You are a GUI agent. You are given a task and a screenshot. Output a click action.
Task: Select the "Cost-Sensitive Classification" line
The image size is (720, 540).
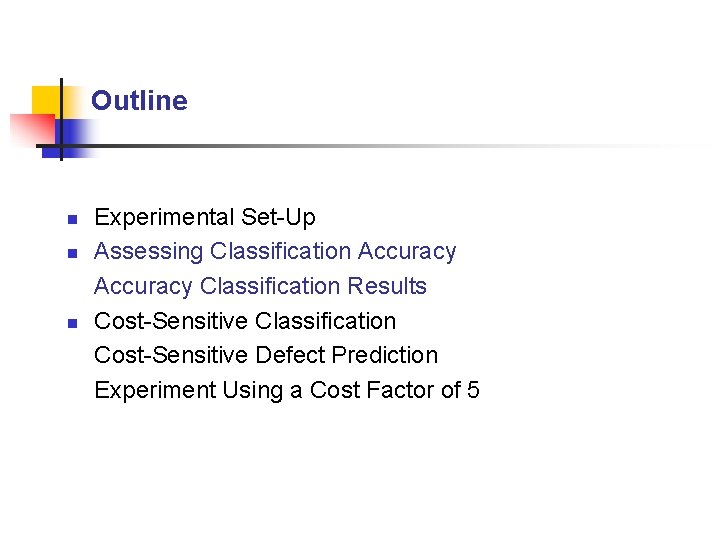(x=245, y=321)
